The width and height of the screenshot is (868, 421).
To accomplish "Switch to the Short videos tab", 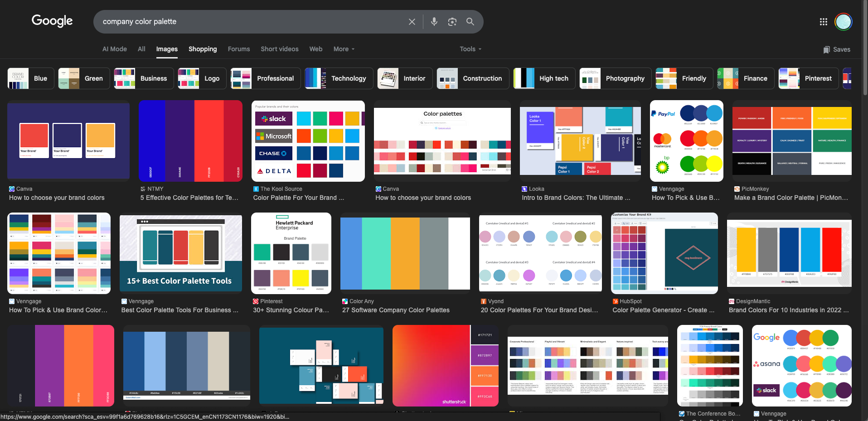I will coord(279,49).
